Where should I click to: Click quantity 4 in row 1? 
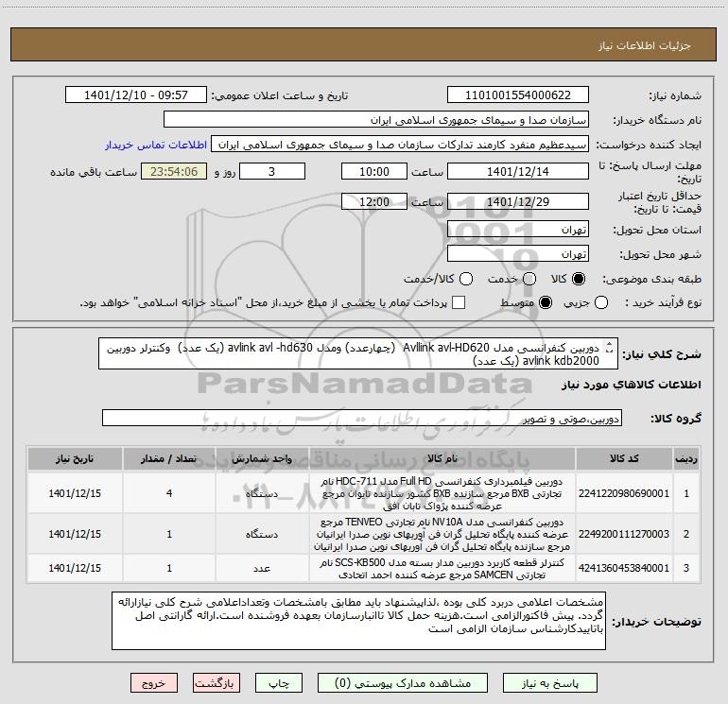pos(169,493)
